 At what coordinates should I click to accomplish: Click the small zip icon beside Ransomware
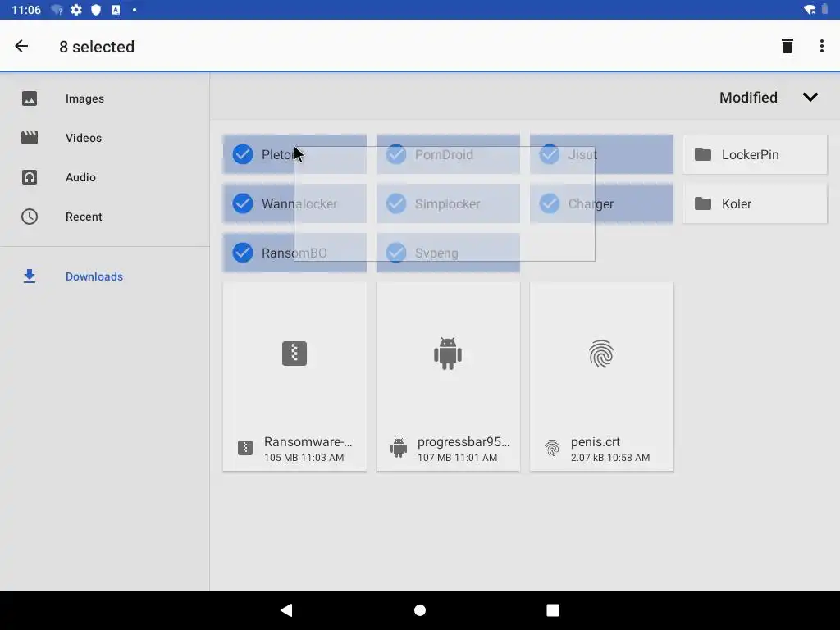(x=245, y=447)
